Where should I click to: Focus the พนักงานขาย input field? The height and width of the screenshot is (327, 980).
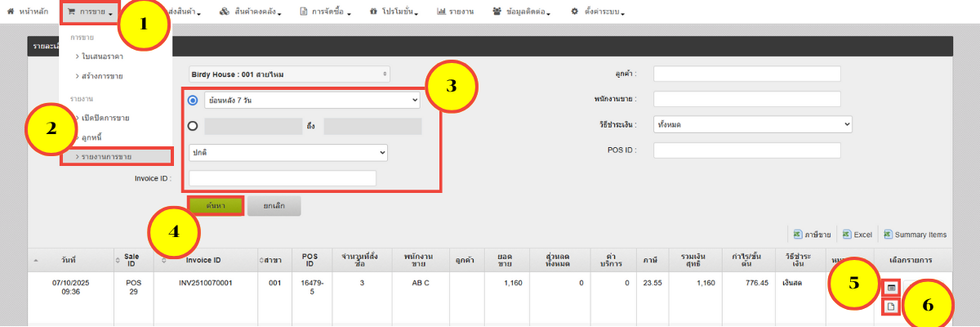747,99
